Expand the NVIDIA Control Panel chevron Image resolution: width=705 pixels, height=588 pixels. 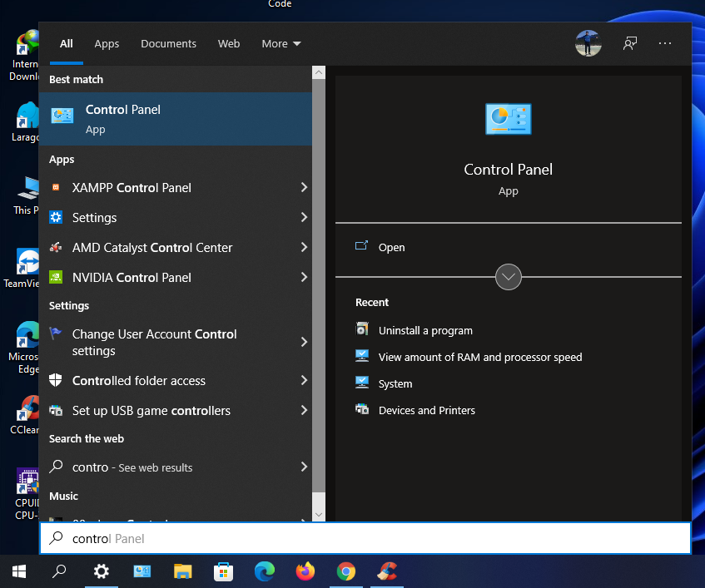(304, 278)
